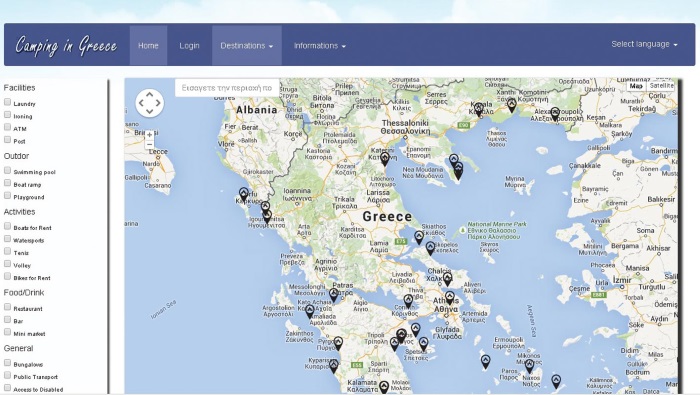The image size is (700, 395).
Task: Enable the Laundry facility filter
Action: point(7,102)
